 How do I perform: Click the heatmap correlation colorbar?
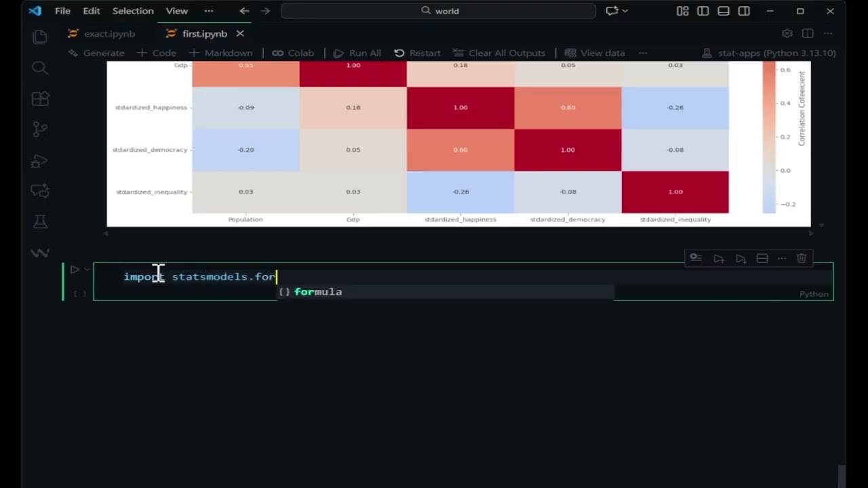769,138
